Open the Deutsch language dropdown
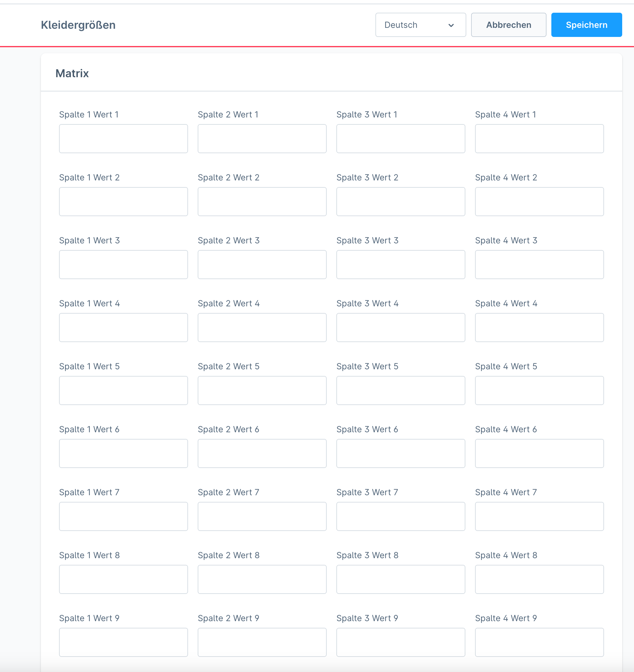The width and height of the screenshot is (634, 672). [x=420, y=25]
